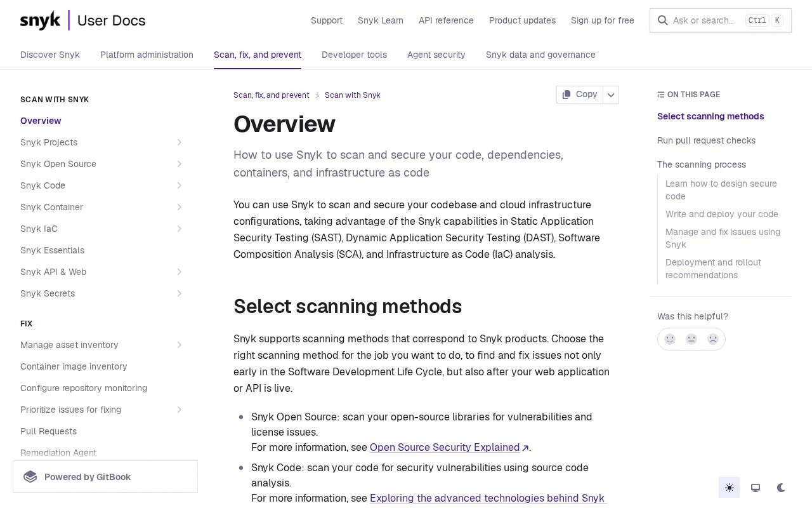Open the Platform administration tab
The width and height of the screenshot is (812, 508).
pos(147,55)
